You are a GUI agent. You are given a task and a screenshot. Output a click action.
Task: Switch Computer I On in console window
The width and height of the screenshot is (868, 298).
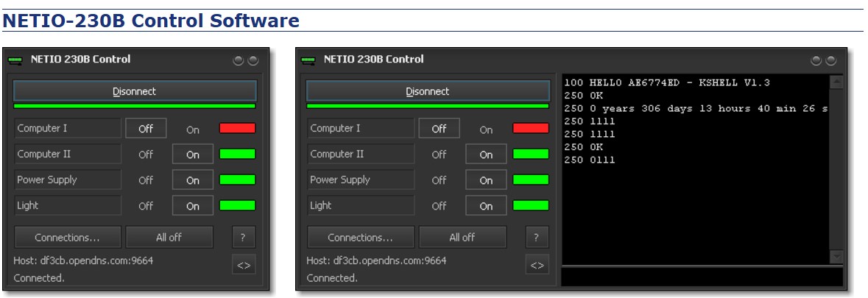(486, 130)
